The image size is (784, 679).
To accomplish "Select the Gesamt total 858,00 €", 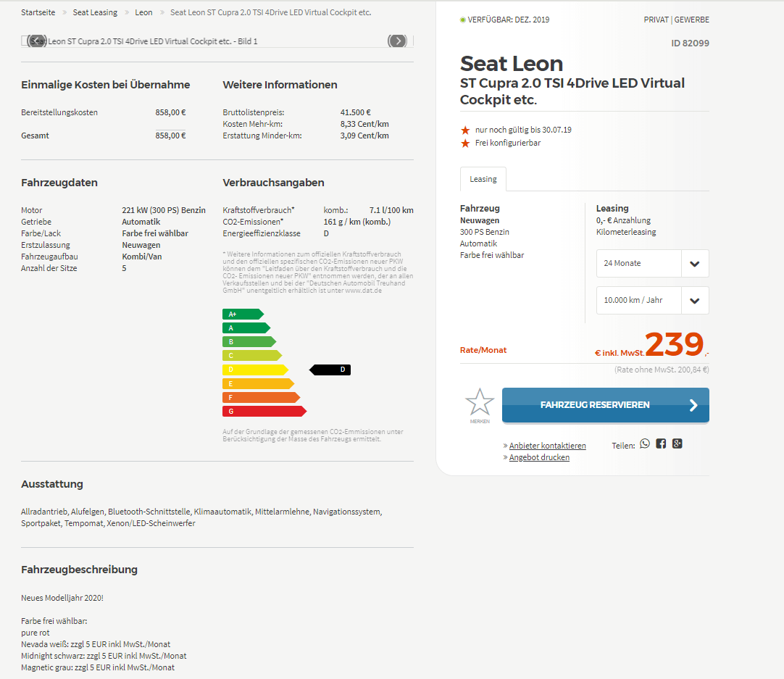I will coord(170,135).
